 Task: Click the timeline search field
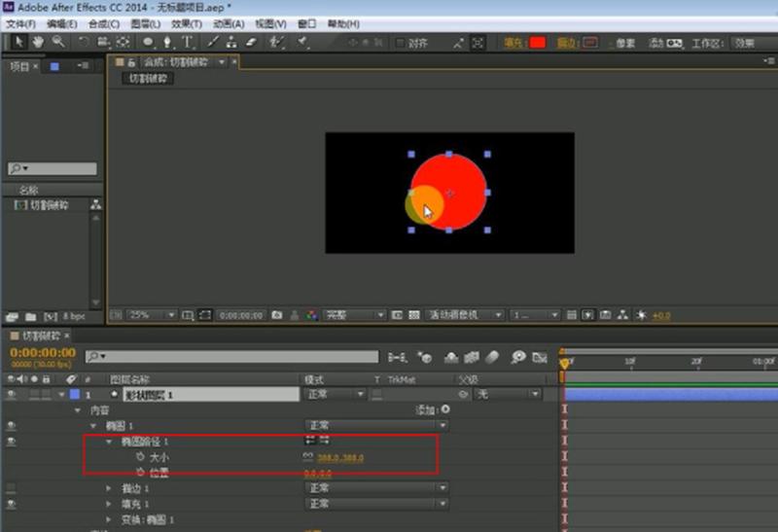(x=231, y=356)
